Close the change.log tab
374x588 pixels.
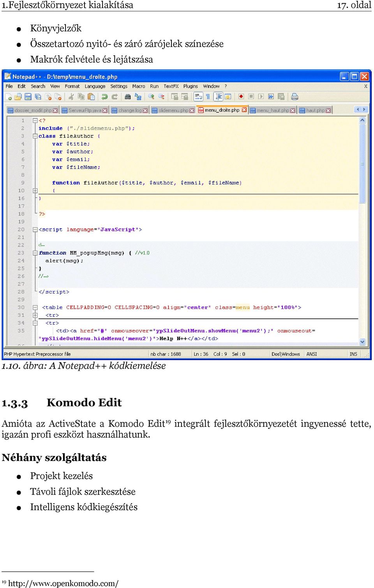pyautogui.click(x=145, y=111)
